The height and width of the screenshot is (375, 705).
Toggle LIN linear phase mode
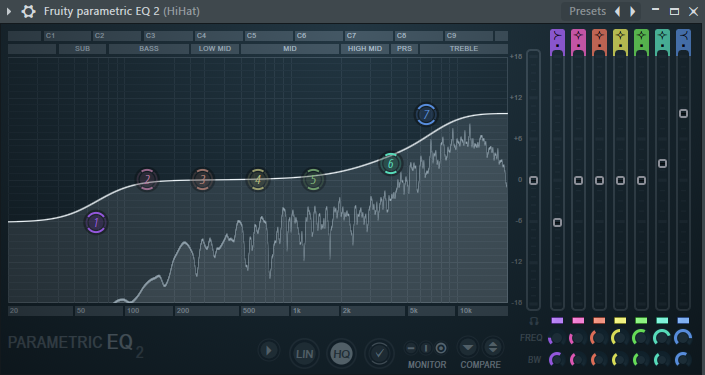[x=304, y=354]
